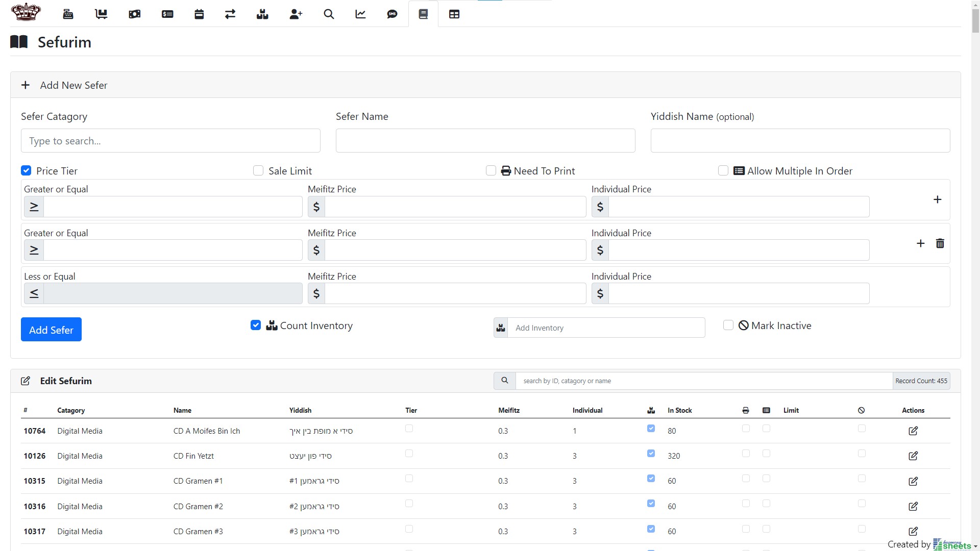
Task: Open the Harmony Sheets creator link
Action: coord(951,544)
